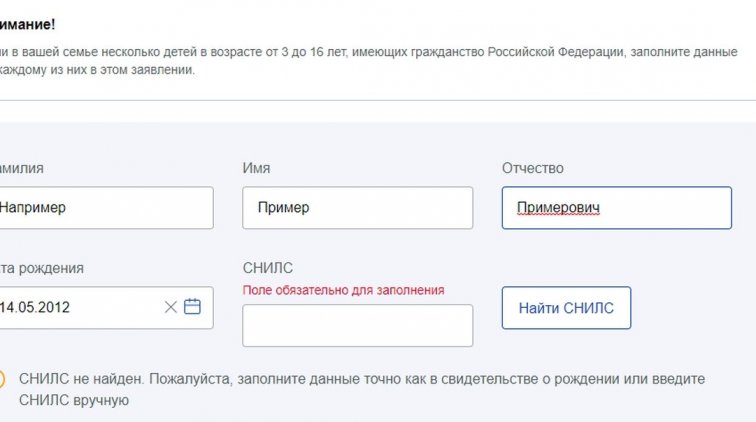Clear the birth date with the X icon

pyautogui.click(x=171, y=307)
